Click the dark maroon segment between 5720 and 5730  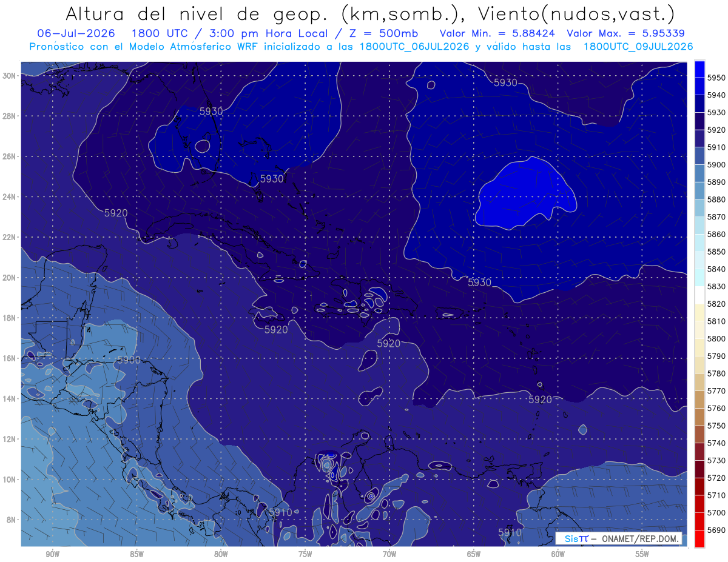point(699,469)
